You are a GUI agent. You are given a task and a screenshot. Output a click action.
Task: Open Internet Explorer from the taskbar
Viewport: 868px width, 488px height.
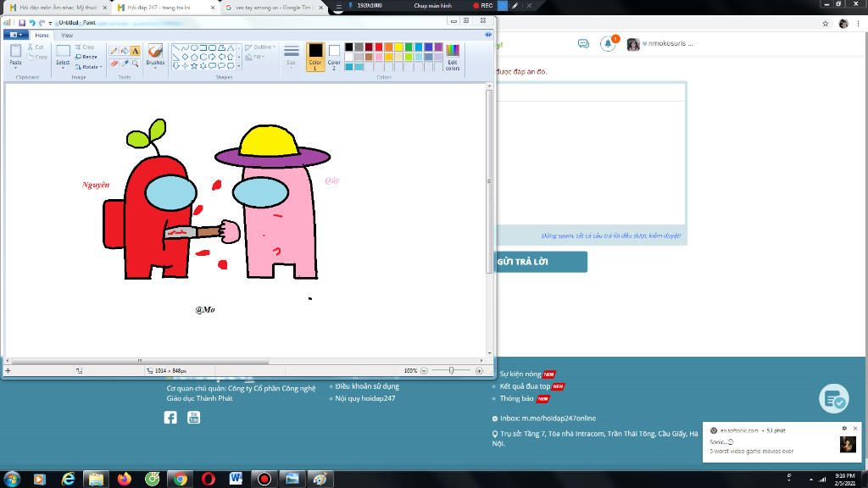(x=68, y=479)
